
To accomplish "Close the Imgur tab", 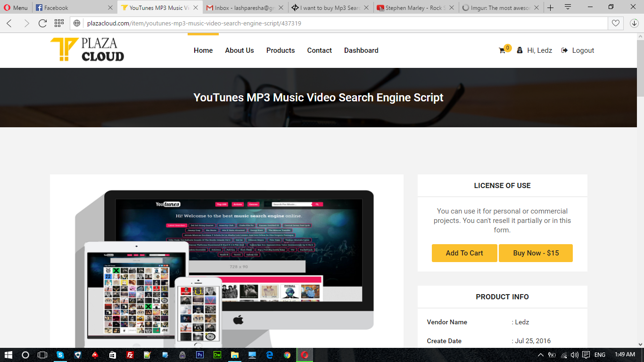I will click(537, 8).
